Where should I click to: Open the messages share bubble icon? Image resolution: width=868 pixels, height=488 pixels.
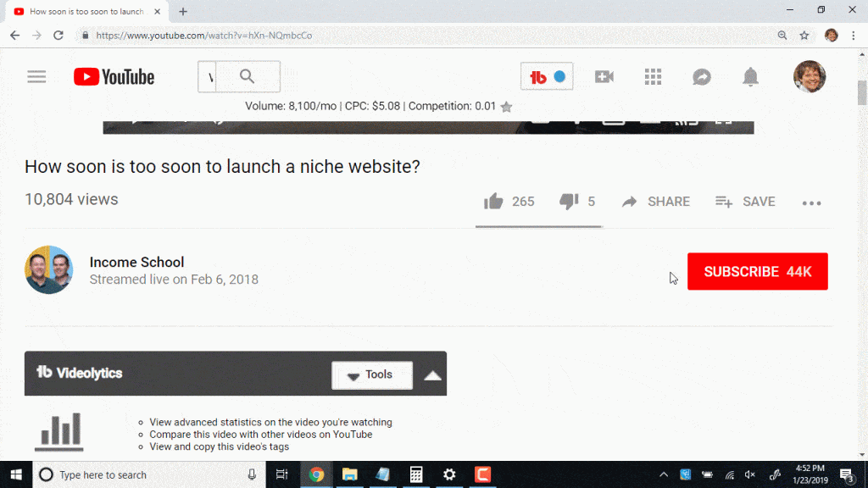(x=701, y=77)
